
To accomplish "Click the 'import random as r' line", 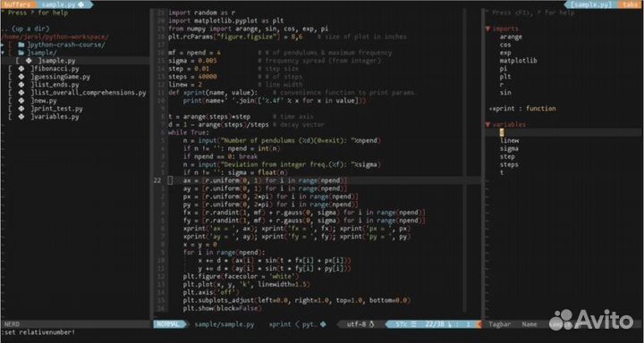I will click(x=201, y=13).
